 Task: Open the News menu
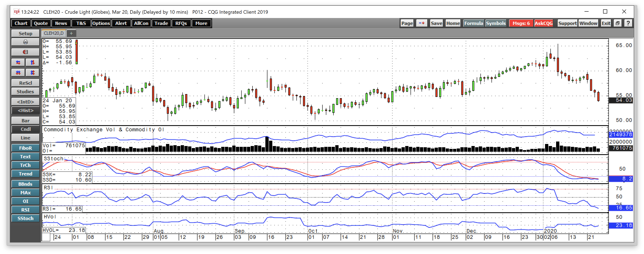point(61,23)
